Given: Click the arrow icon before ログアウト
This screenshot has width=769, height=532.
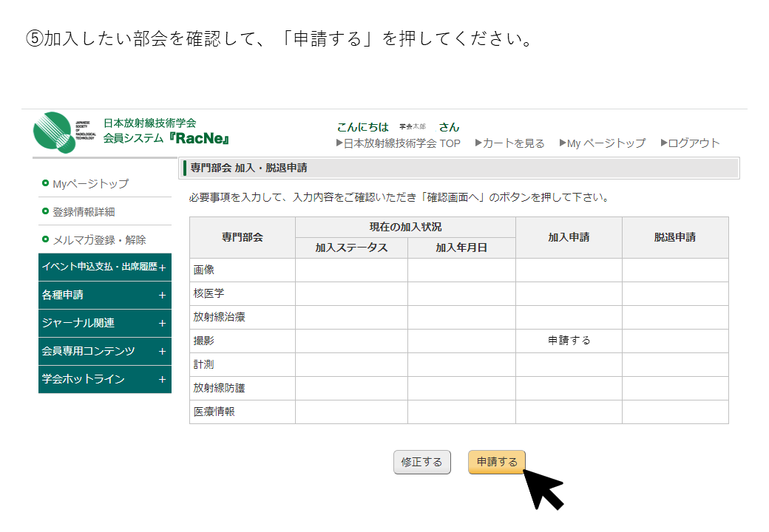Looking at the screenshot, I should pos(664,143).
